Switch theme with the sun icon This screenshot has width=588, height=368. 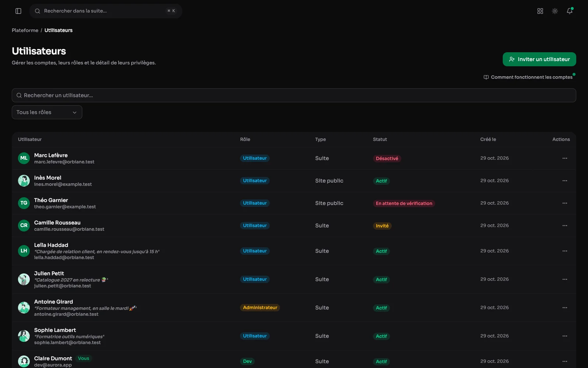point(555,11)
